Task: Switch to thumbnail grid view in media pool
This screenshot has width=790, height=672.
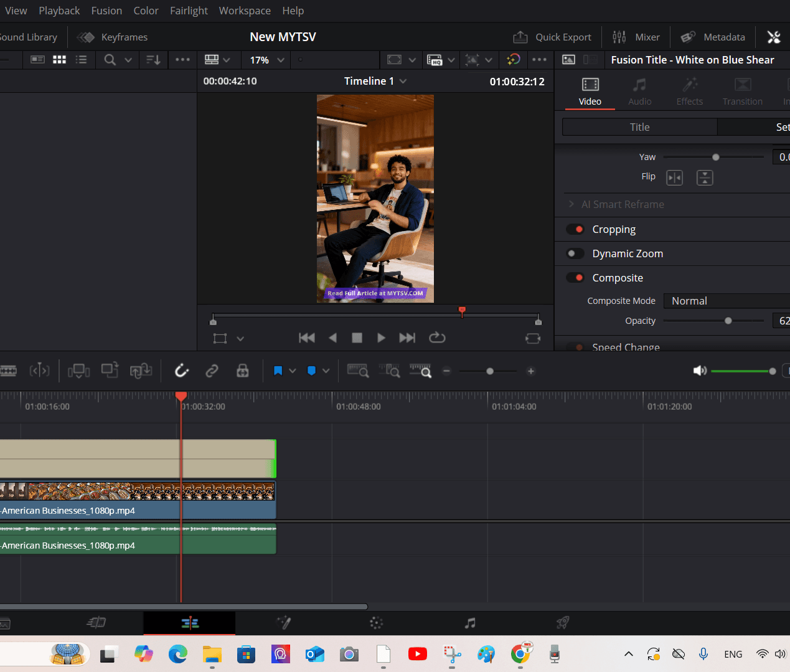Action: pyautogui.click(x=59, y=60)
